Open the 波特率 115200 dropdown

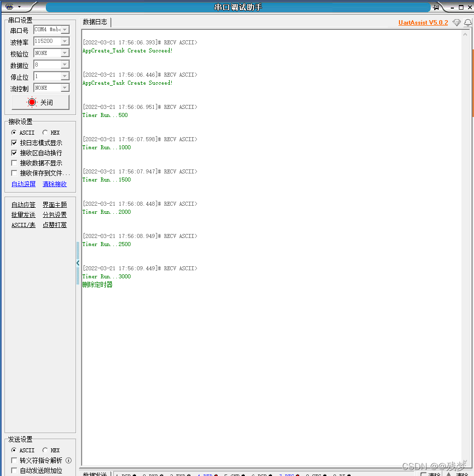(x=65, y=41)
